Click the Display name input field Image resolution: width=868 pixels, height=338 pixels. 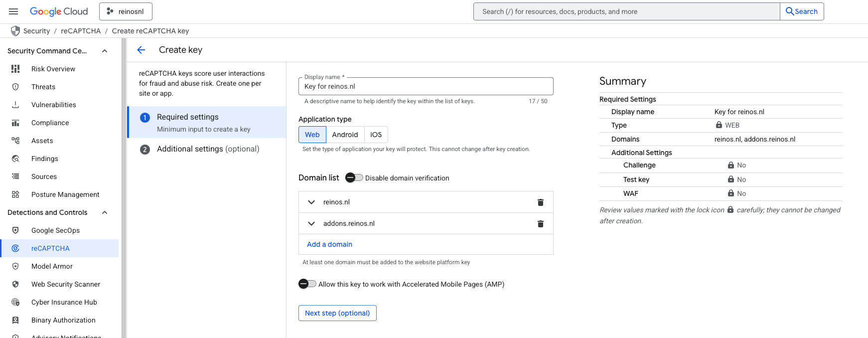[x=426, y=86]
